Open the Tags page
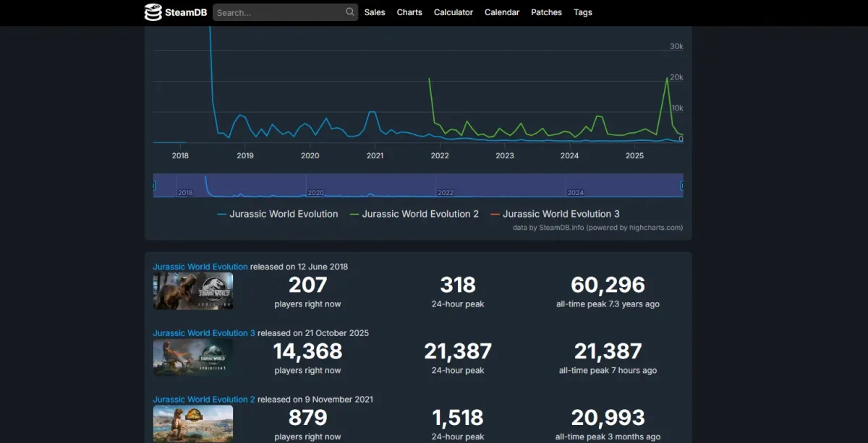 (x=583, y=12)
